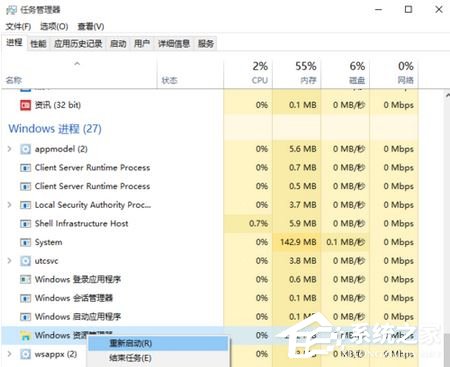The height and width of the screenshot is (367, 450).
Task: Switch to the 启动 tab
Action: pyautogui.click(x=118, y=44)
